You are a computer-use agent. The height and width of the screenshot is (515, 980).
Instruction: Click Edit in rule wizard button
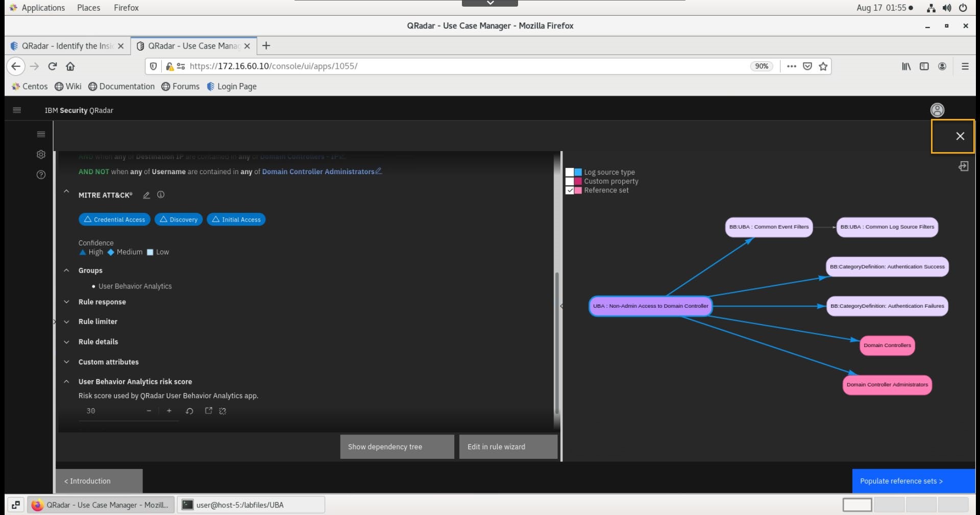click(x=508, y=447)
